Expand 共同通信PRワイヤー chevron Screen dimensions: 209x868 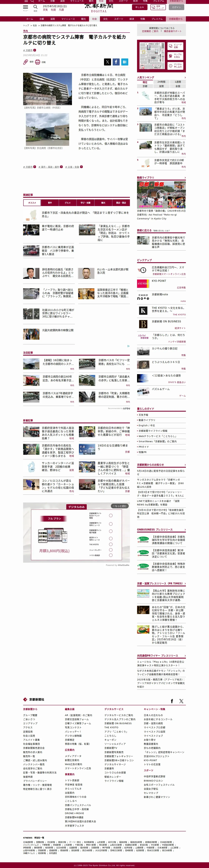(x=185, y=656)
